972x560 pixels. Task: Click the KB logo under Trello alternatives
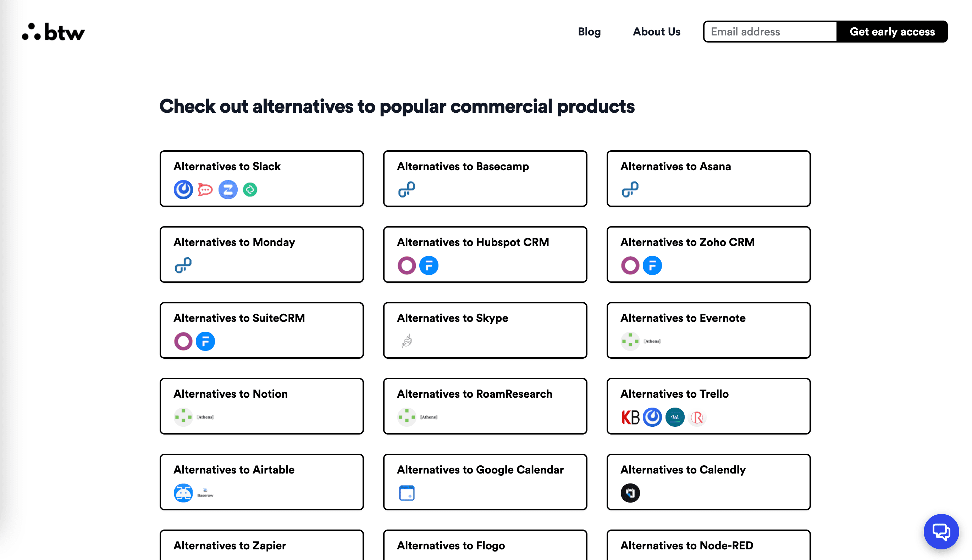point(630,417)
